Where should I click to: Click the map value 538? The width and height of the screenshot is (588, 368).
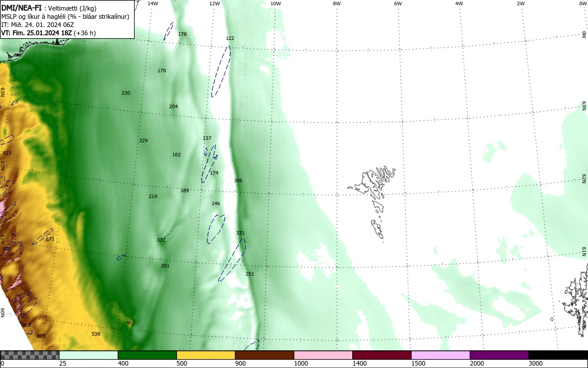(x=96, y=334)
